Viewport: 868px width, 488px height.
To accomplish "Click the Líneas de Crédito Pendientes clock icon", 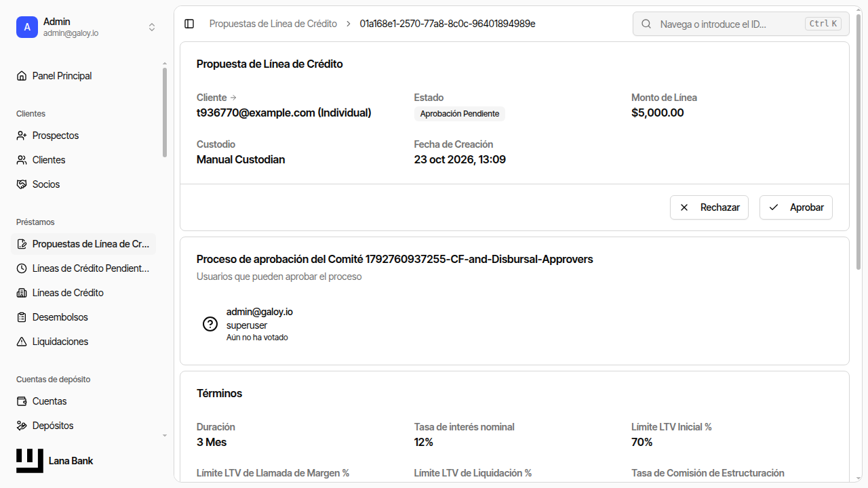I will coord(22,268).
